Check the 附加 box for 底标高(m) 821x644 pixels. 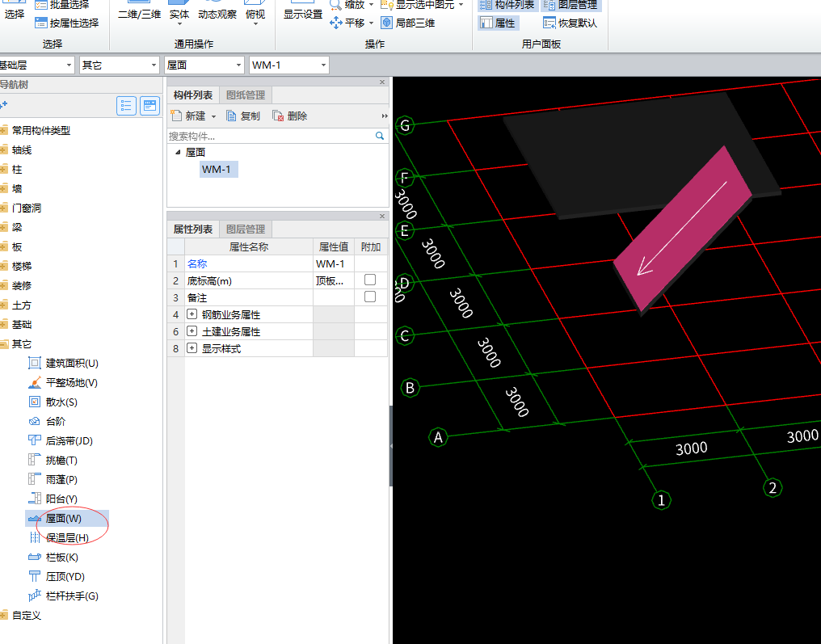click(x=370, y=280)
